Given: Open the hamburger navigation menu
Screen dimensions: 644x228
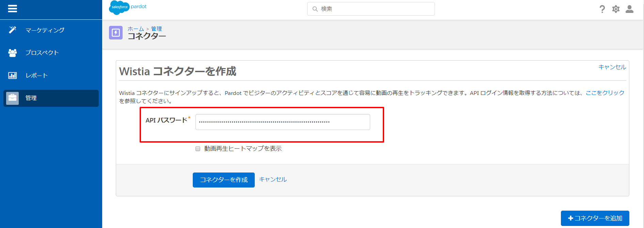Looking at the screenshot, I should click(x=13, y=9).
